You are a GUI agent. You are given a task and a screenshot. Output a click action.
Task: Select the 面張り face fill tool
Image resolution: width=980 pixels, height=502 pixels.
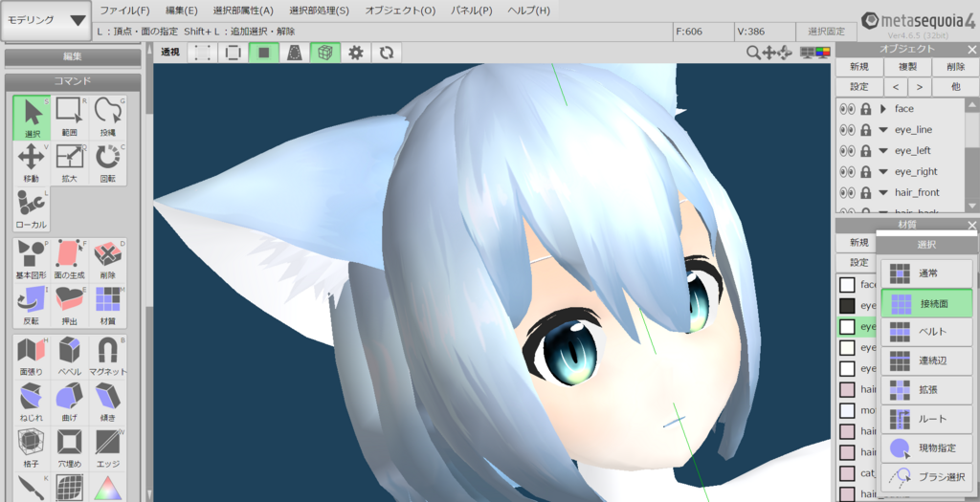[32, 357]
